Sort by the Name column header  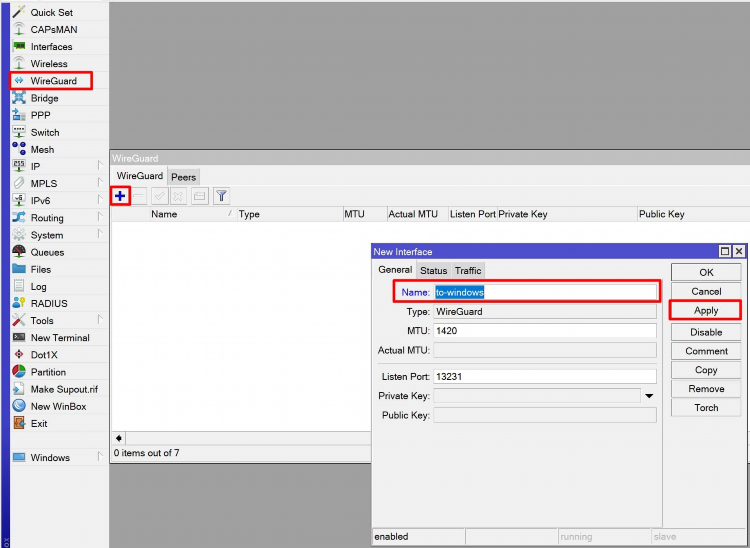tap(192, 214)
